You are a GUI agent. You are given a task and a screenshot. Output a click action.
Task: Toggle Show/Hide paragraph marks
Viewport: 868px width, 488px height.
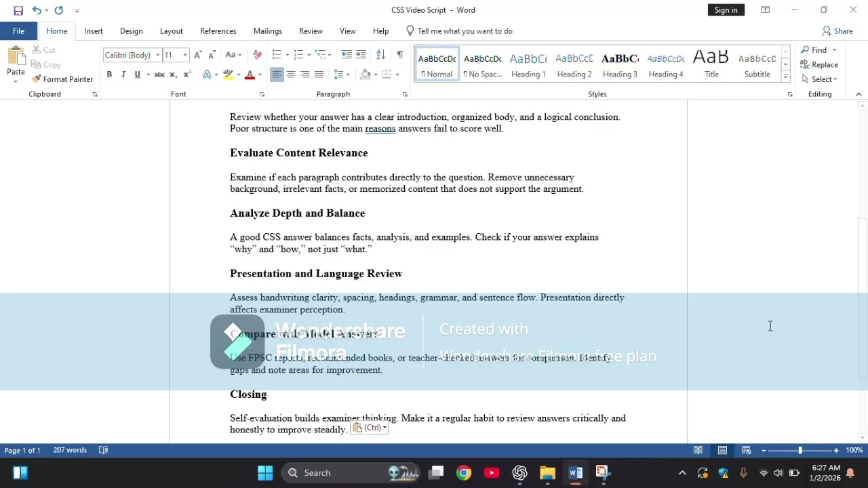pyautogui.click(x=400, y=54)
